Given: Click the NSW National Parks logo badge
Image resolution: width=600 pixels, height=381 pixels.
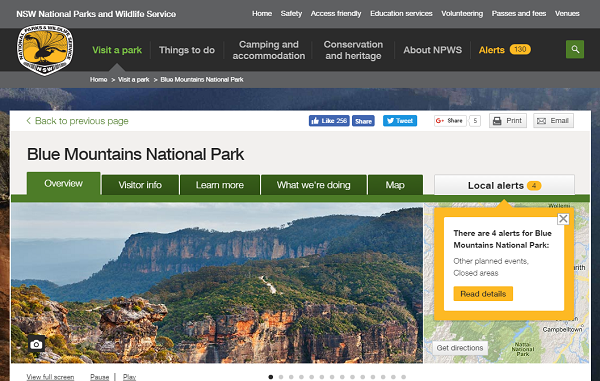Looking at the screenshot, I should tap(45, 50).
